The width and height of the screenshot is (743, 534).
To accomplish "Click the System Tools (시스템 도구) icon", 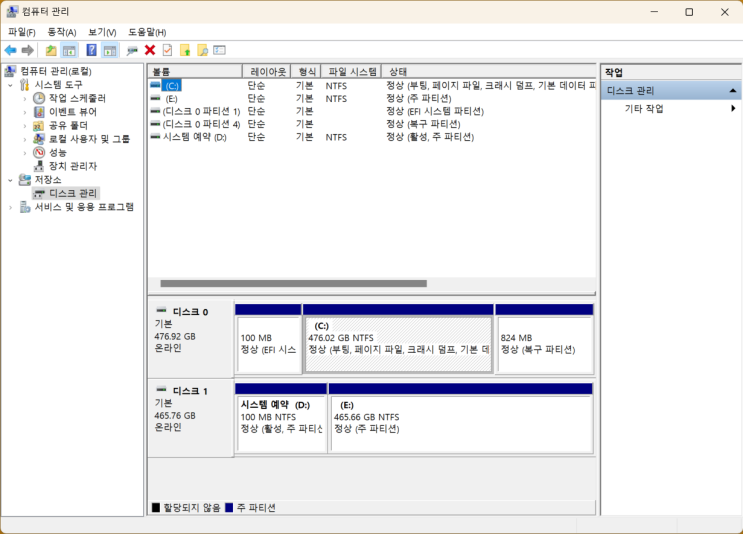I will (x=25, y=85).
